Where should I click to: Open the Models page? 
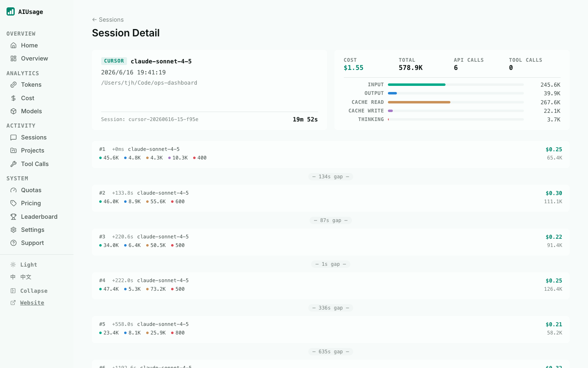click(x=37, y=111)
